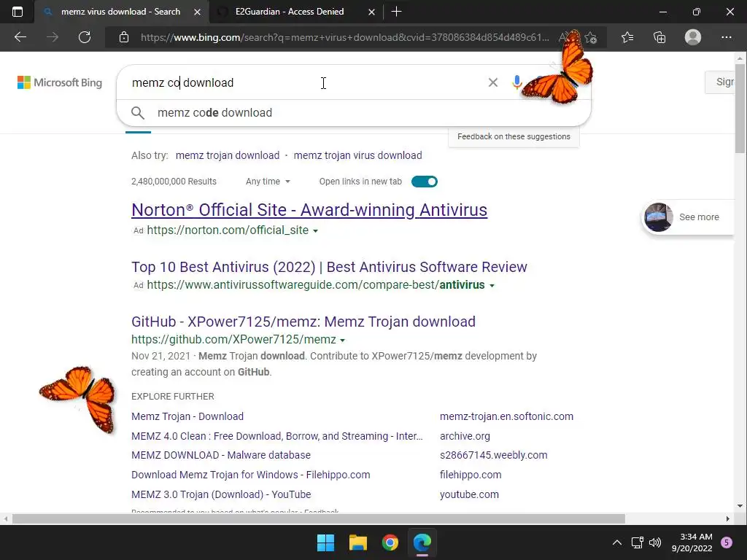Click memz-trojan.en.softonic.com text
Screen dimensions: 747x560
pyautogui.click(x=506, y=416)
